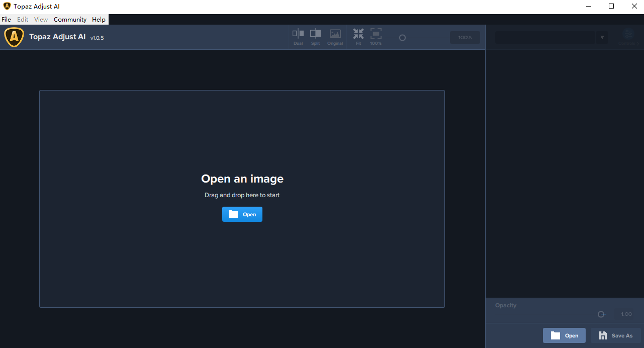Viewport: 644px width, 348px height.
Task: Click the Opacity slider handle
Action: click(601, 314)
